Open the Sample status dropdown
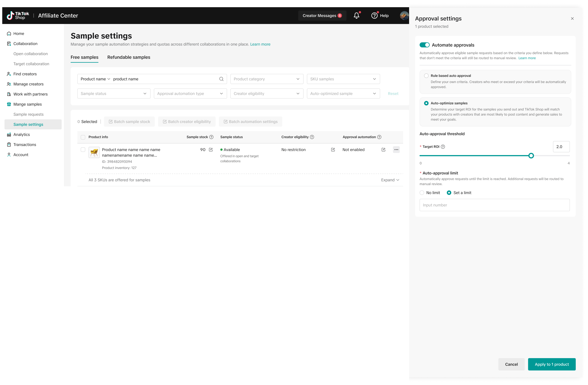 point(114,94)
